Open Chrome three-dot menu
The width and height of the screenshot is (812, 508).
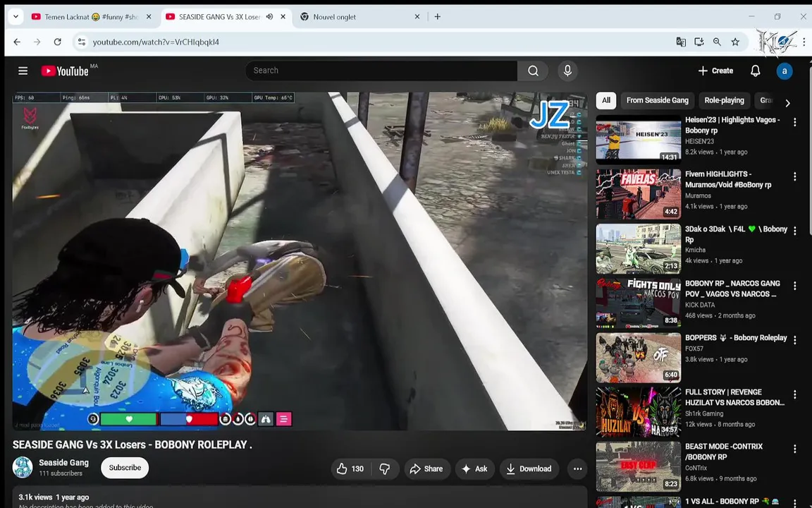coord(804,42)
